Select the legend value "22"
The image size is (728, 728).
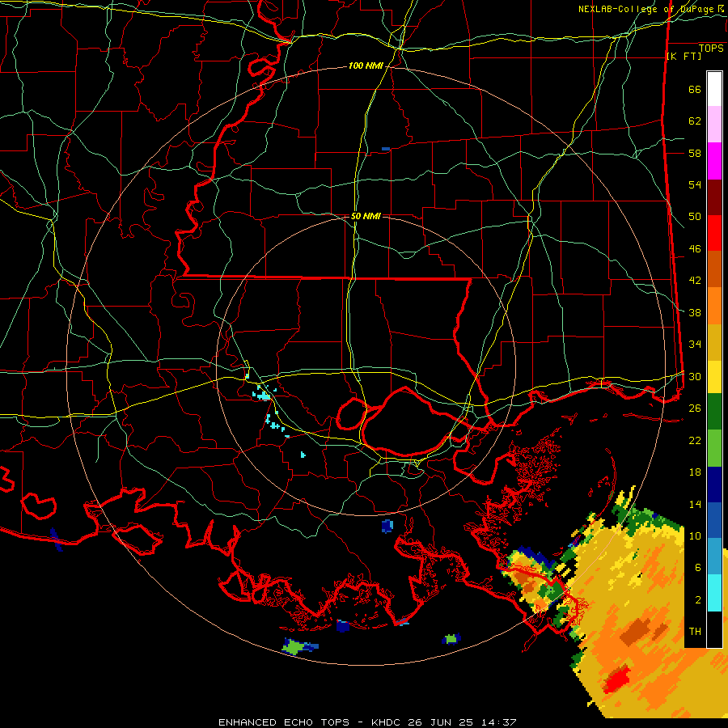coord(695,440)
